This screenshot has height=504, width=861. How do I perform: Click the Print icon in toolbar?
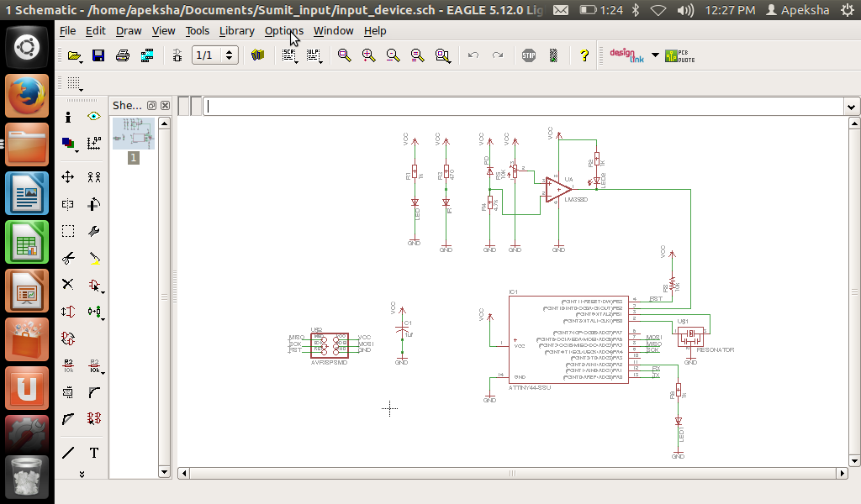click(x=123, y=55)
